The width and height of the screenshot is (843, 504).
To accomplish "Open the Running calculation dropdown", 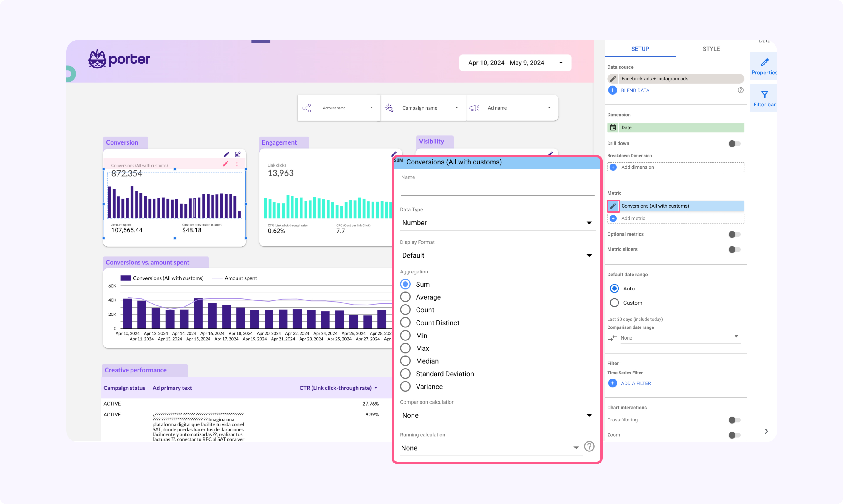I will pos(491,448).
